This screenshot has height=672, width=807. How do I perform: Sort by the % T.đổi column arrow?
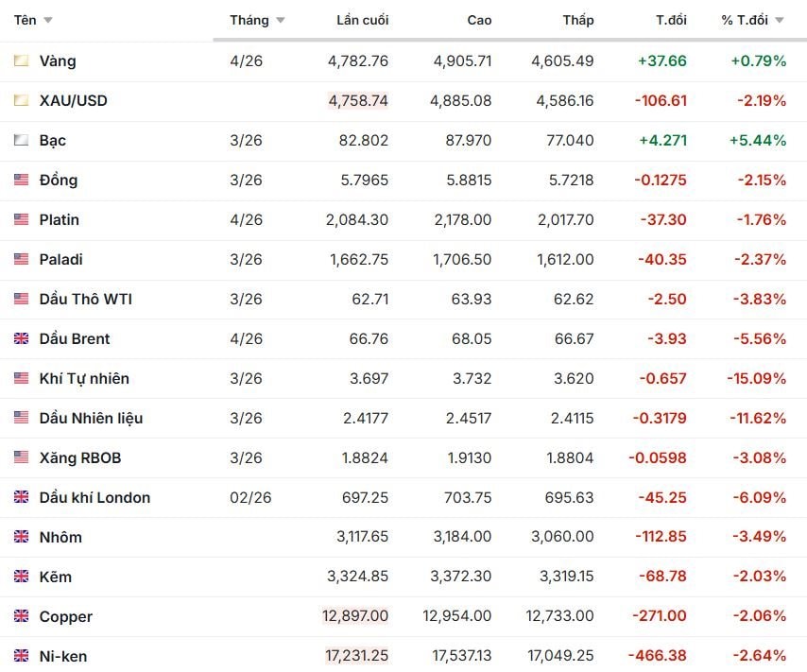click(780, 21)
